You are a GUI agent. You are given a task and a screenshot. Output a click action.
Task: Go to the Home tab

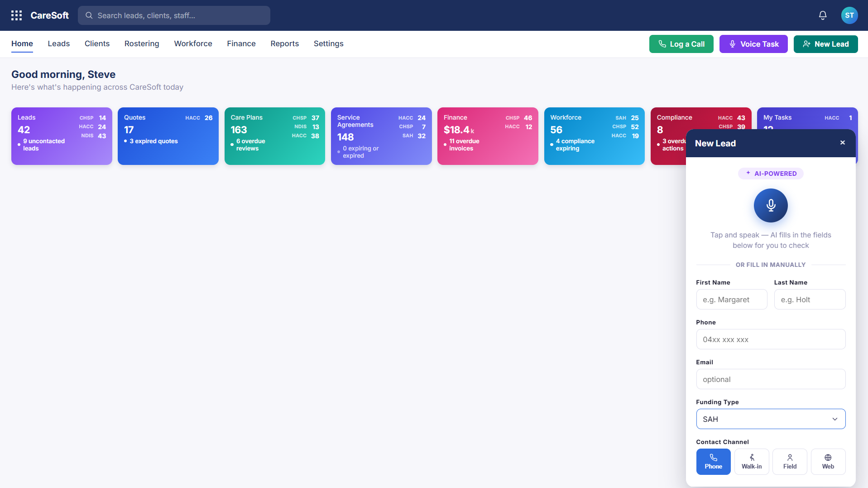point(22,44)
